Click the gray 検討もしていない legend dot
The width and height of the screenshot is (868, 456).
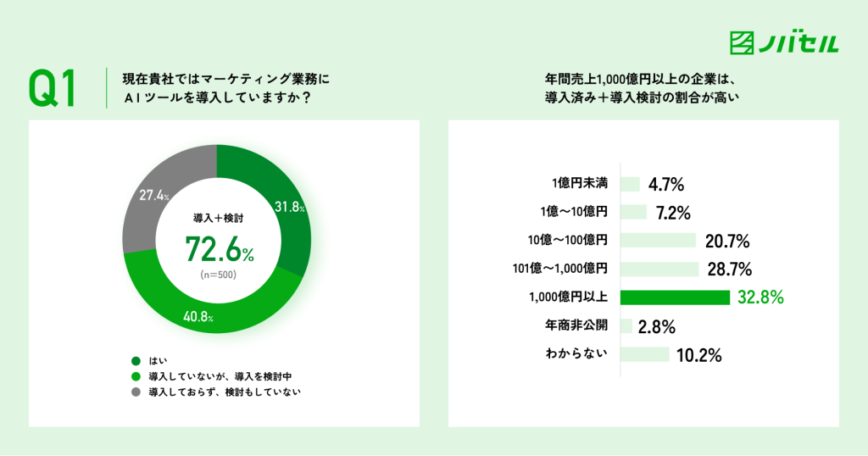[x=136, y=392]
